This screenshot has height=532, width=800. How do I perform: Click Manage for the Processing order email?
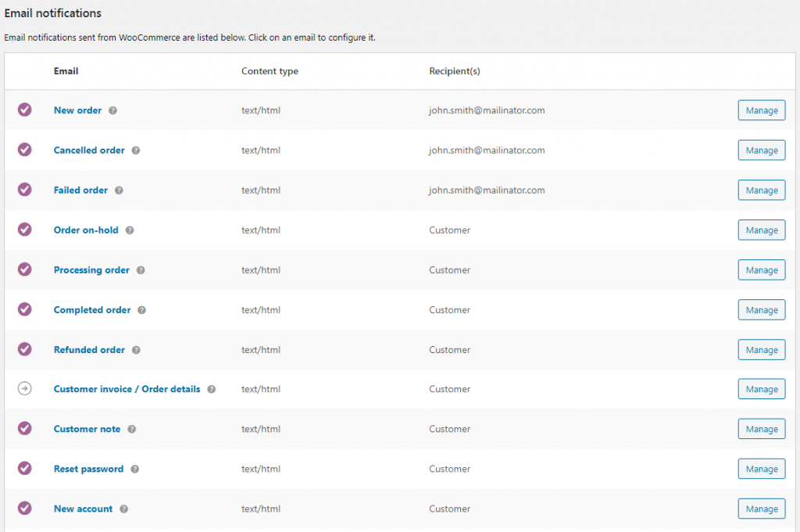(761, 270)
